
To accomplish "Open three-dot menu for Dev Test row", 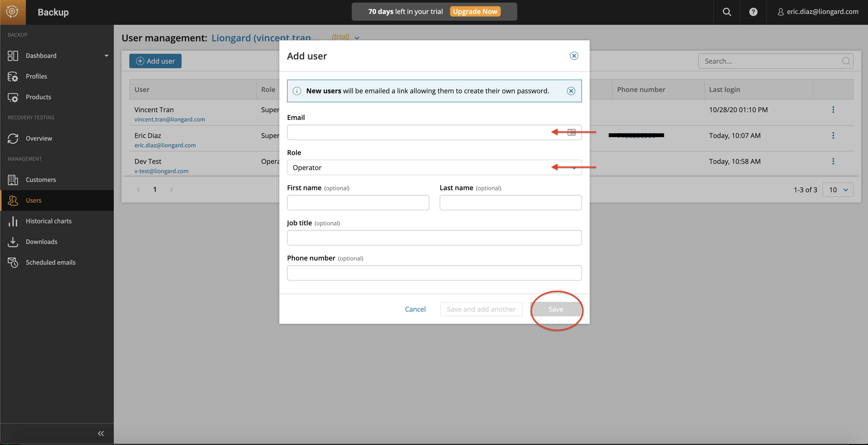I will click(x=833, y=161).
